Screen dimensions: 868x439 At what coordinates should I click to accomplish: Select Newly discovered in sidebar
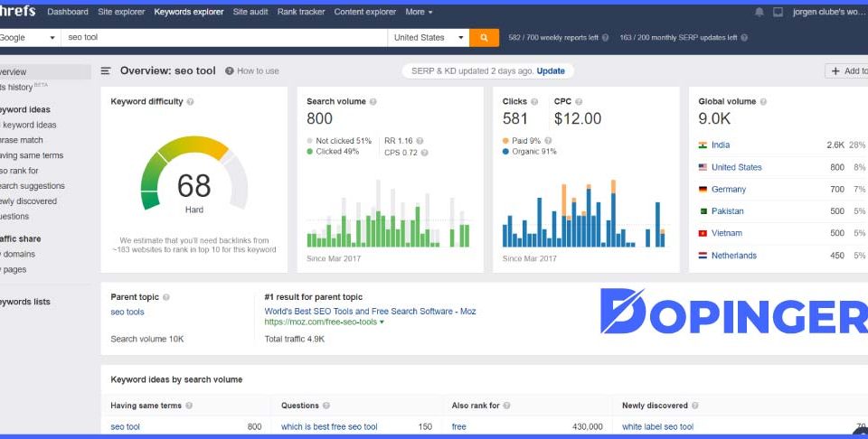(28, 201)
